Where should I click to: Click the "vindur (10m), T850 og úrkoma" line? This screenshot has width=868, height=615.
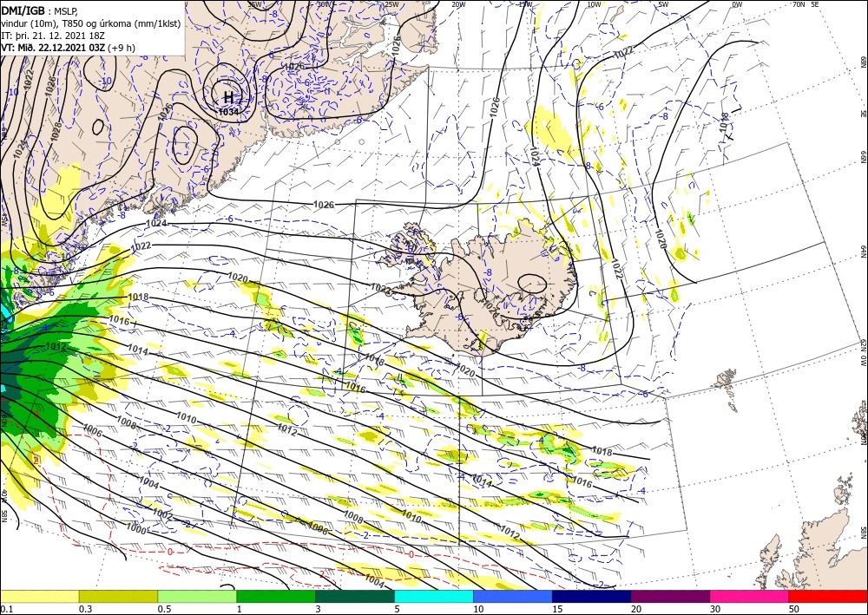91,23
